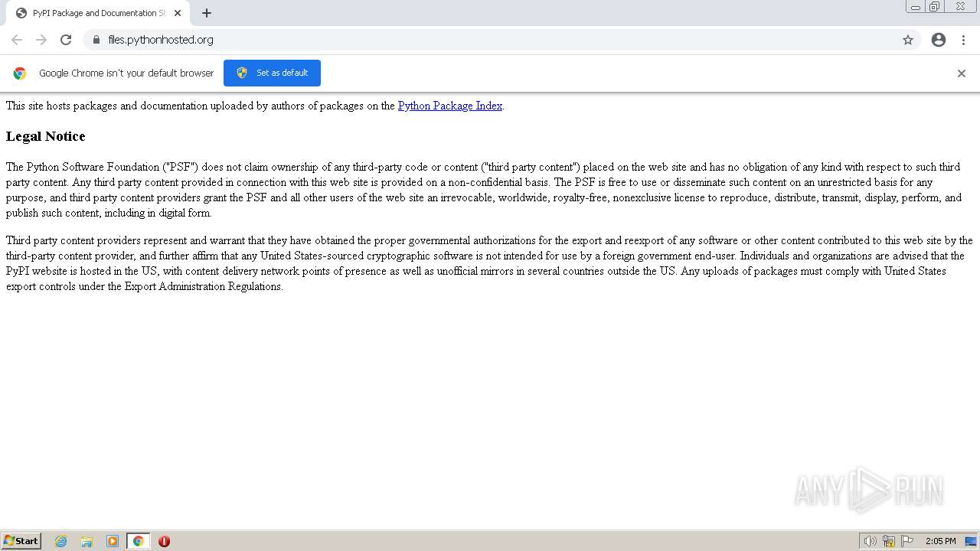Open the Windows Start menu
The width and height of the screenshot is (980, 551).
[x=21, y=541]
